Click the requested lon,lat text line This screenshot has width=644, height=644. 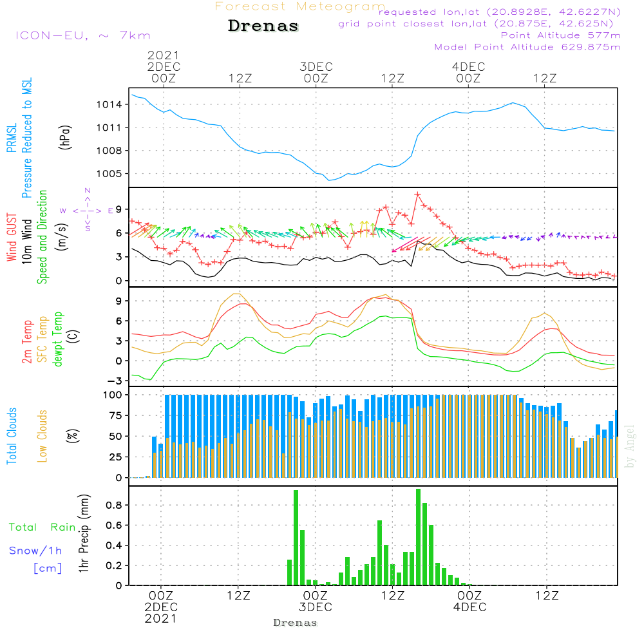500,12
